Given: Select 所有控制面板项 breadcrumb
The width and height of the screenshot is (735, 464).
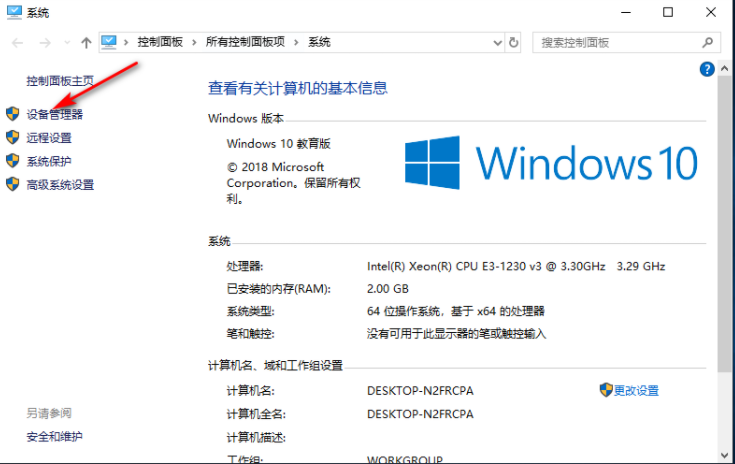Looking at the screenshot, I should click(245, 42).
